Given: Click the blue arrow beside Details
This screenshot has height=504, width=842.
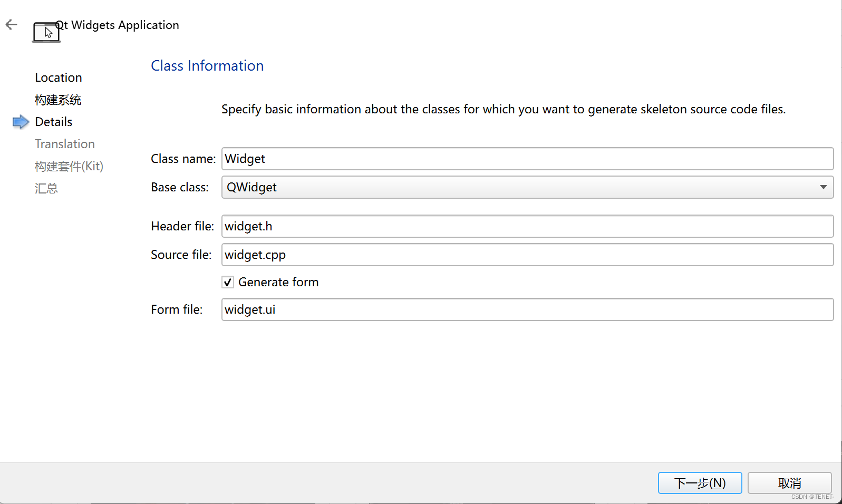Looking at the screenshot, I should coord(21,122).
